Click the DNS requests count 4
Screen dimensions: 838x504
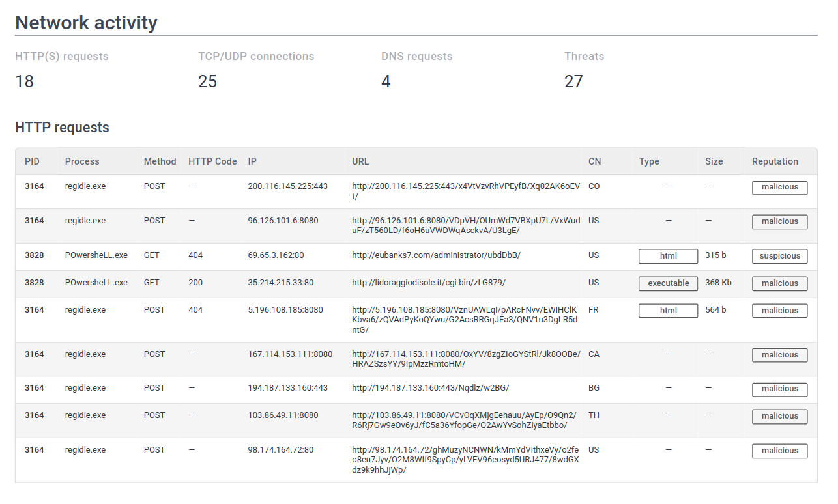click(386, 81)
